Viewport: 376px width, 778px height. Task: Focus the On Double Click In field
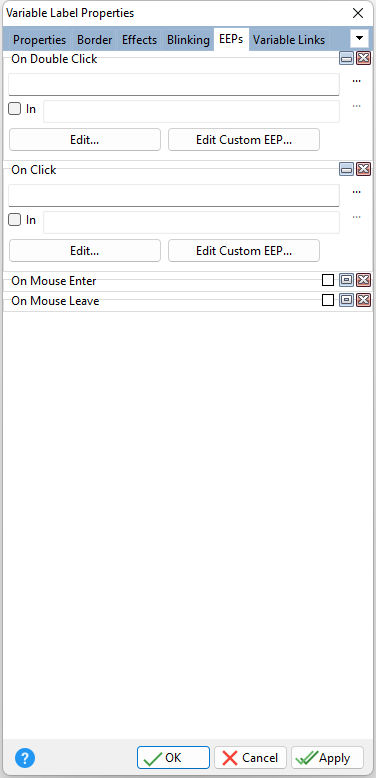(x=191, y=111)
